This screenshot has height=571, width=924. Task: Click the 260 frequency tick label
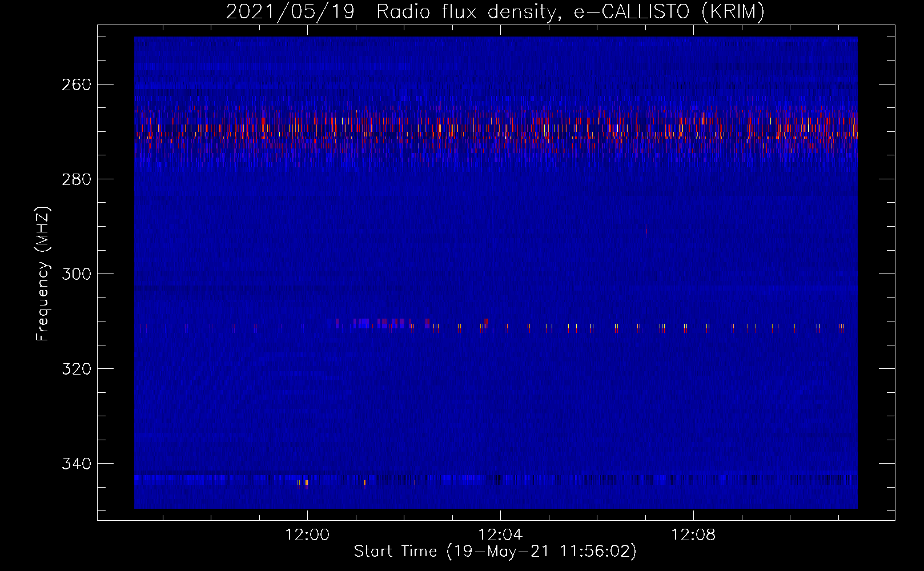[77, 85]
